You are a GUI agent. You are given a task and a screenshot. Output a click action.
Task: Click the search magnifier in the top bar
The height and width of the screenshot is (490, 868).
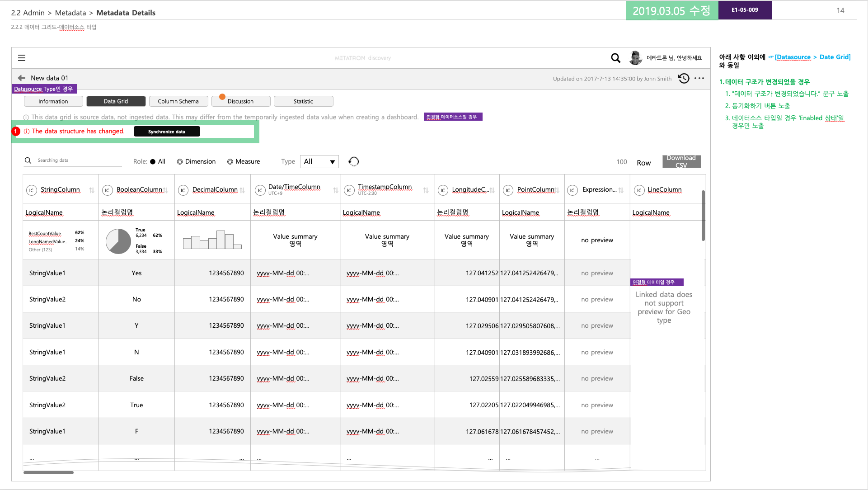coord(615,58)
